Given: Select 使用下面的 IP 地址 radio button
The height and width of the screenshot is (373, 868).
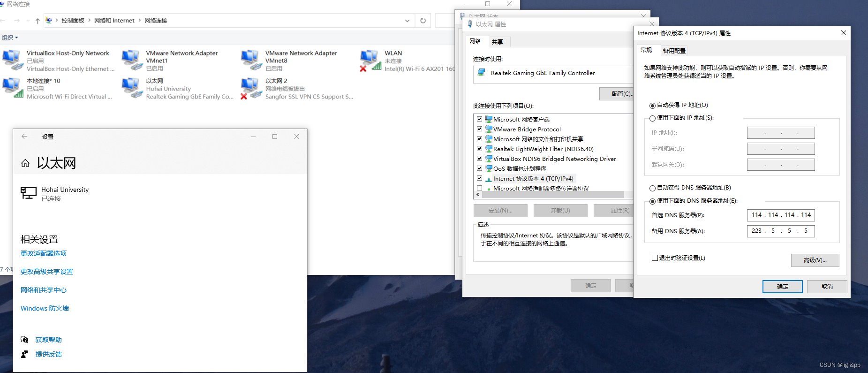Looking at the screenshot, I should 652,118.
